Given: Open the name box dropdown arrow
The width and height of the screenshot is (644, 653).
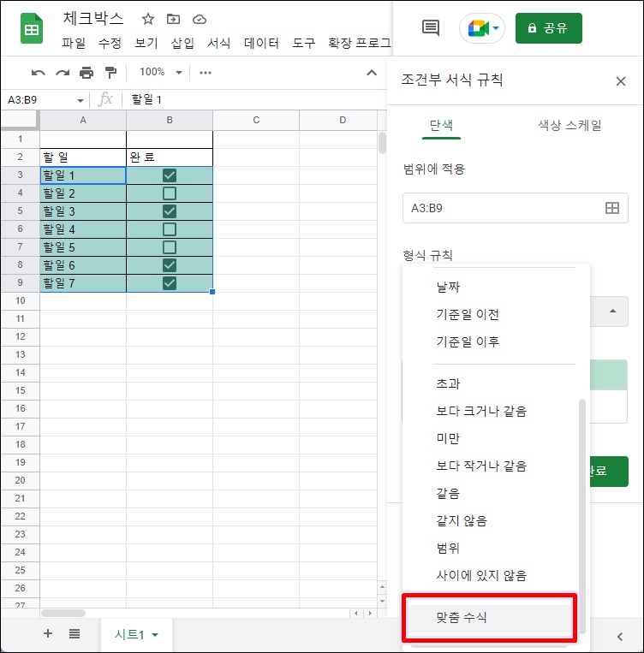Looking at the screenshot, I should point(80,100).
